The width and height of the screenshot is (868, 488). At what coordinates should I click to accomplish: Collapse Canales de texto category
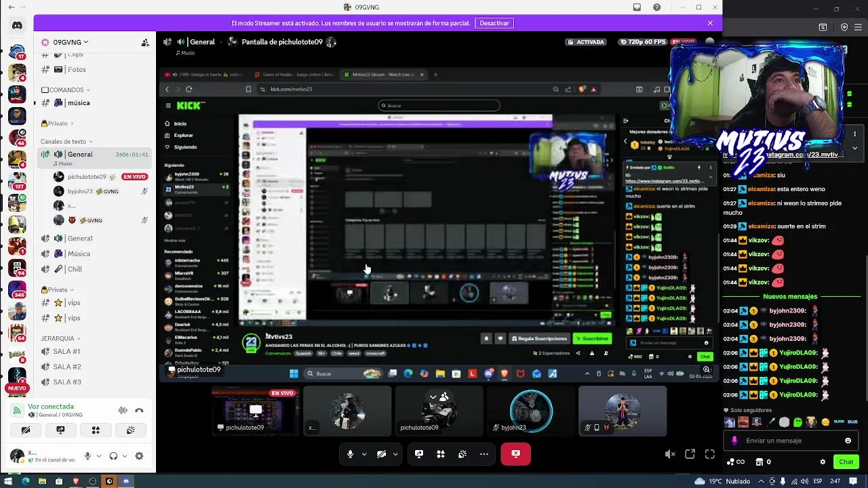pos(66,142)
